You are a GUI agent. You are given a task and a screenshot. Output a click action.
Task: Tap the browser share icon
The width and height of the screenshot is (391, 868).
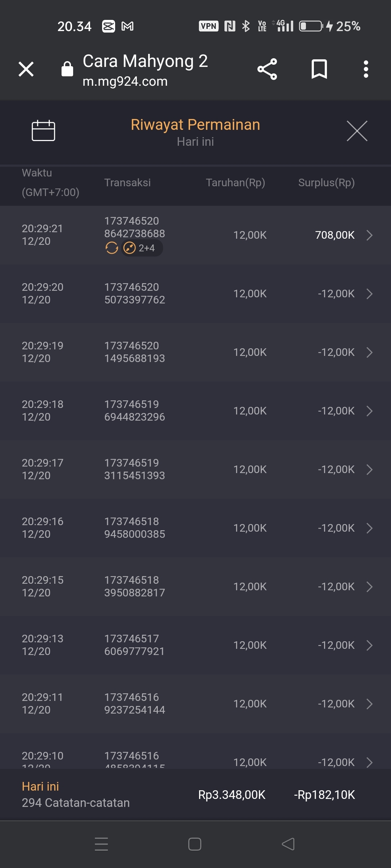(x=267, y=69)
